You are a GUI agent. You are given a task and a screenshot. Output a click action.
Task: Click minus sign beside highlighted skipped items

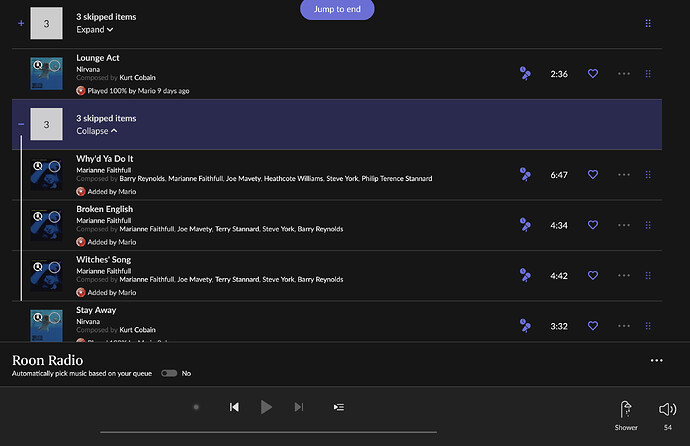pos(21,124)
